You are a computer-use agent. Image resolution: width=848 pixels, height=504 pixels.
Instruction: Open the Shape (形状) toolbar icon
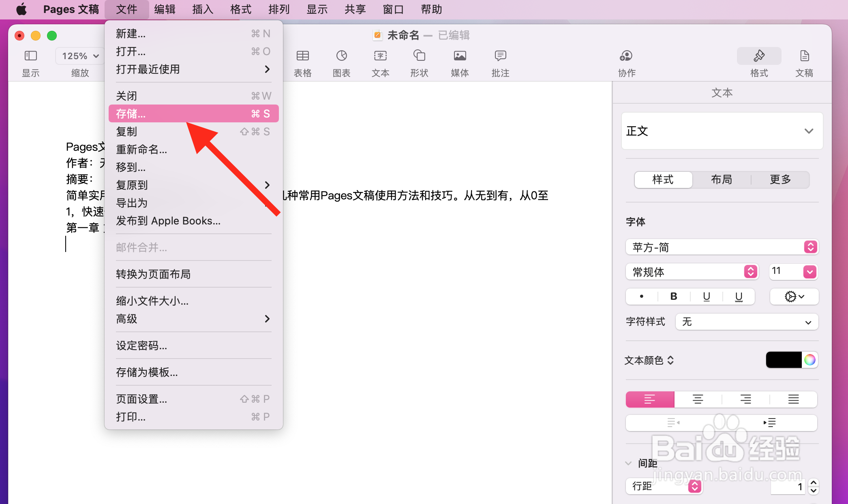point(419,56)
